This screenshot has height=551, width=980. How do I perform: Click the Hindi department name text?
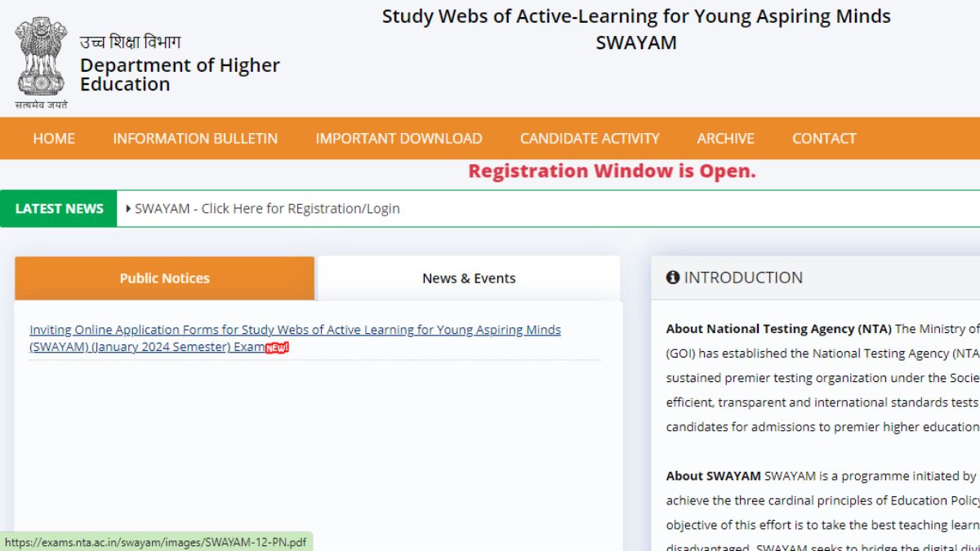tap(130, 42)
